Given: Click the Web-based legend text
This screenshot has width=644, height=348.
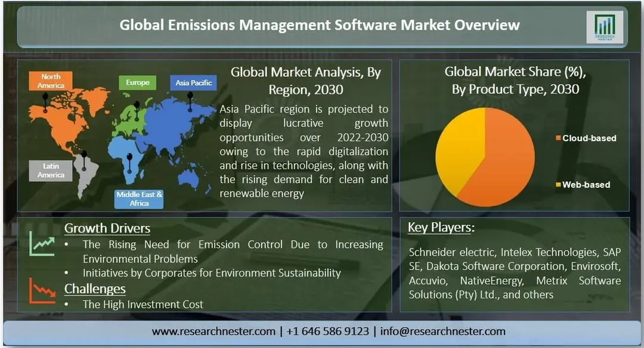Looking at the screenshot, I should point(586,185).
